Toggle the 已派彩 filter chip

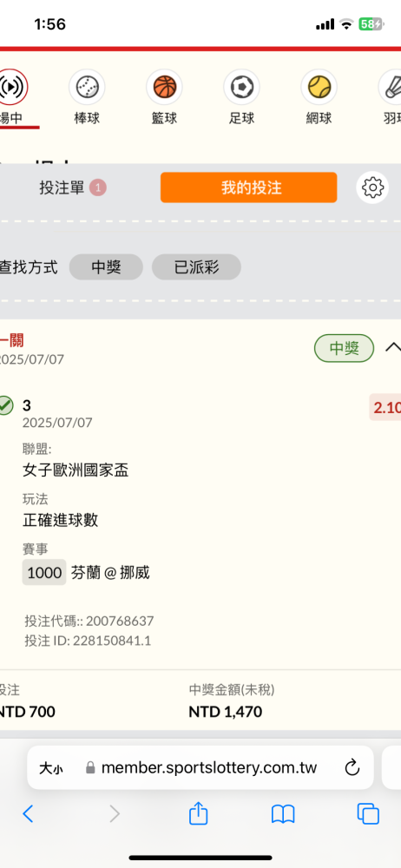click(x=197, y=268)
